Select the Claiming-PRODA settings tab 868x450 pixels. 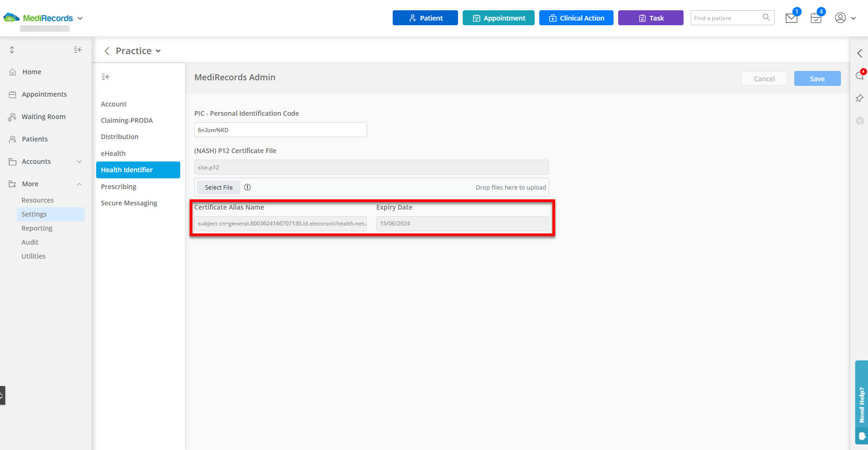(x=127, y=120)
